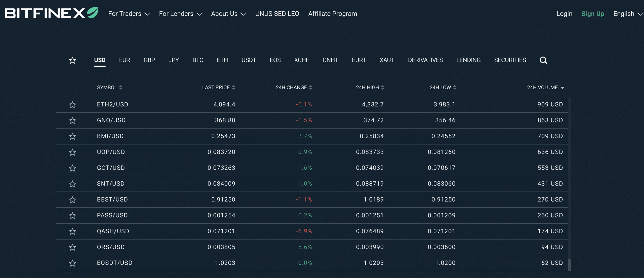Viewport: 644px width, 278px height.
Task: Favorite the GOT/USD pair star
Action: [x=72, y=168]
